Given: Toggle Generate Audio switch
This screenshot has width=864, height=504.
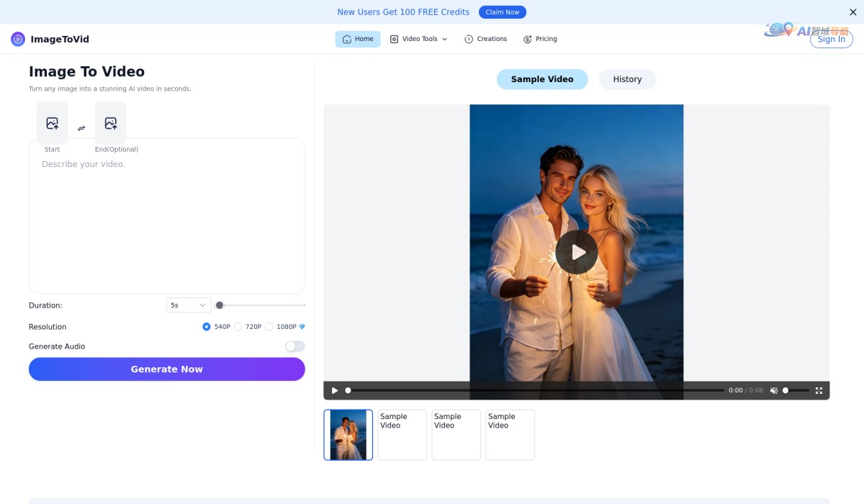Looking at the screenshot, I should (295, 346).
